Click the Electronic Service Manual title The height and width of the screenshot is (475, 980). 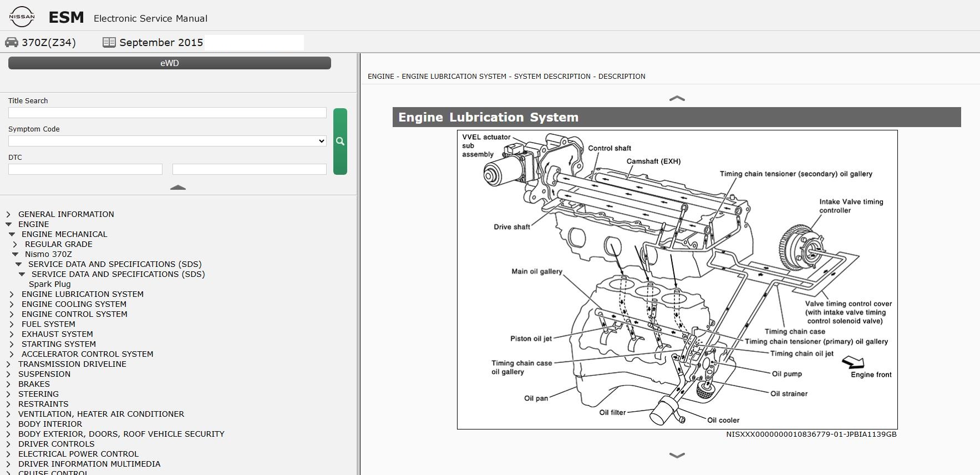coord(150,18)
